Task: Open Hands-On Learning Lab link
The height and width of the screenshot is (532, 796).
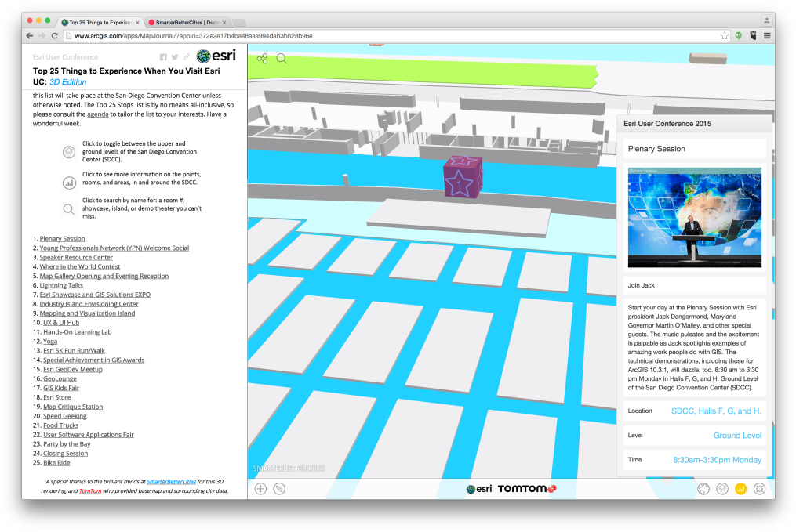Action: point(77,332)
